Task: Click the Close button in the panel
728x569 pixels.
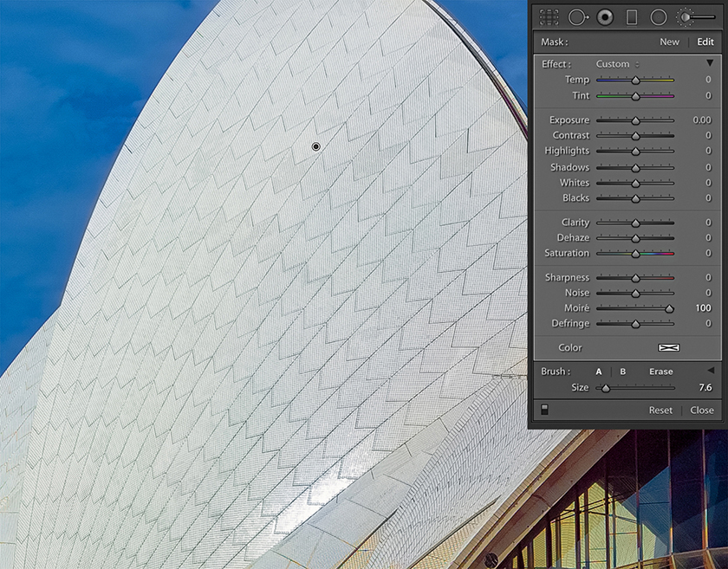Action: point(702,411)
